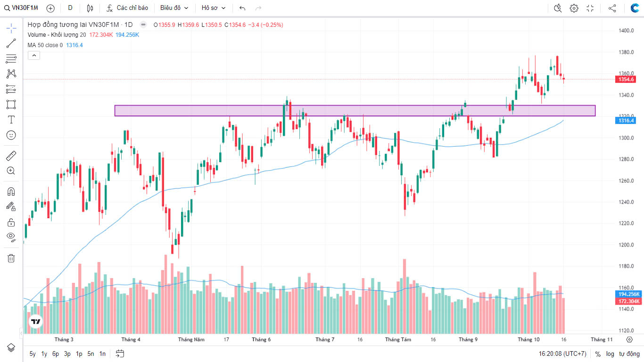The image size is (644, 362).
Task: Activate the magnet snap mode
Action: (11, 191)
